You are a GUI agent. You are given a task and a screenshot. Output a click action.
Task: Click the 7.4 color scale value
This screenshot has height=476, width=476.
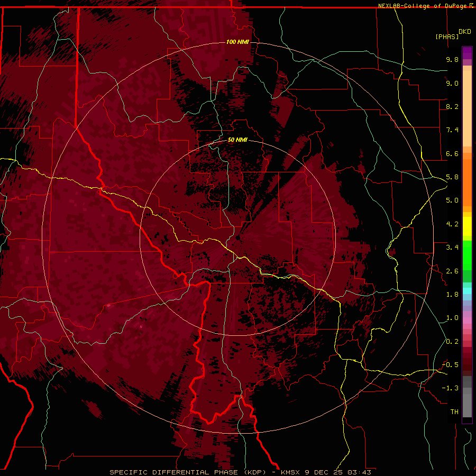click(452, 130)
